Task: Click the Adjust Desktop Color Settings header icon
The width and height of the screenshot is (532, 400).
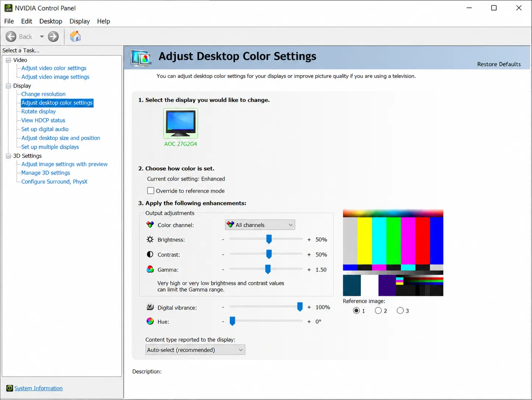Action: click(x=141, y=58)
